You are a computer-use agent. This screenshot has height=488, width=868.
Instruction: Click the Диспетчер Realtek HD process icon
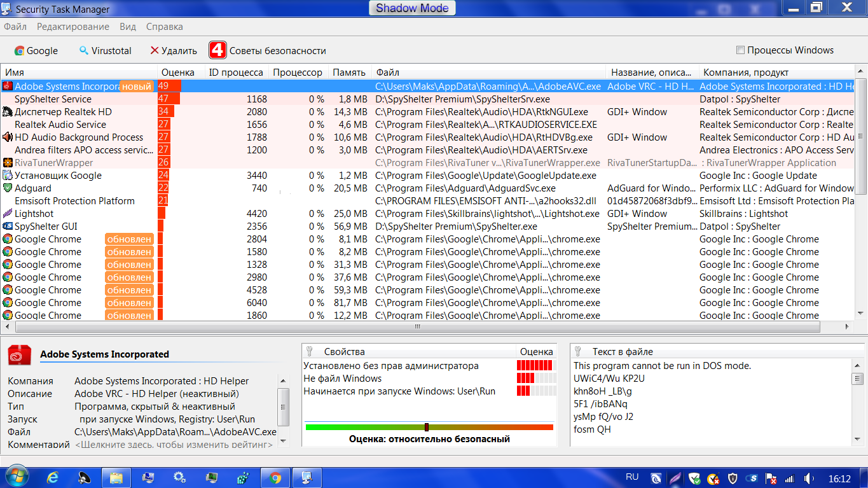pyautogui.click(x=8, y=112)
